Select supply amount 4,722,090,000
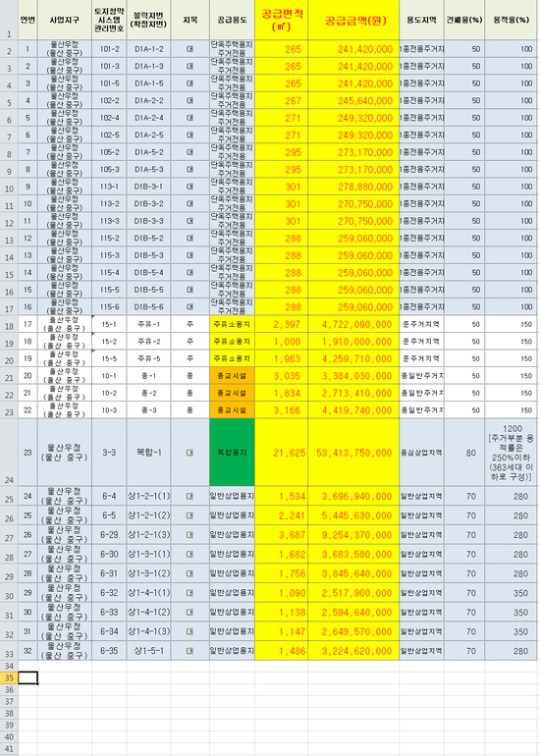This screenshot has width=540, height=756. coord(353,324)
